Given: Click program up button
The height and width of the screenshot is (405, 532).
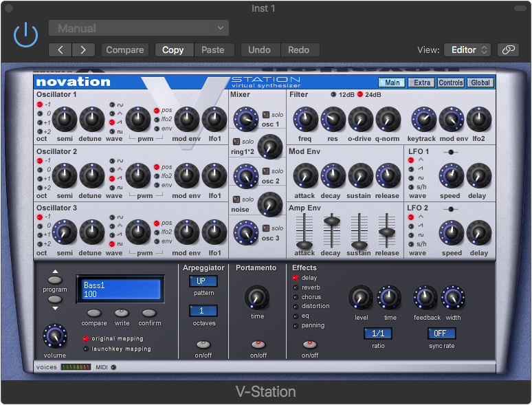Looking at the screenshot, I should [55, 280].
